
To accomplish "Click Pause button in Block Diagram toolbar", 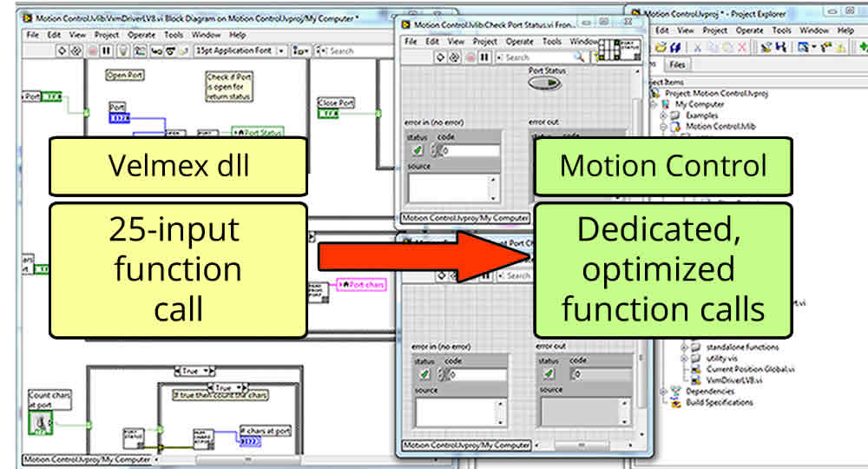I will 106,51.
